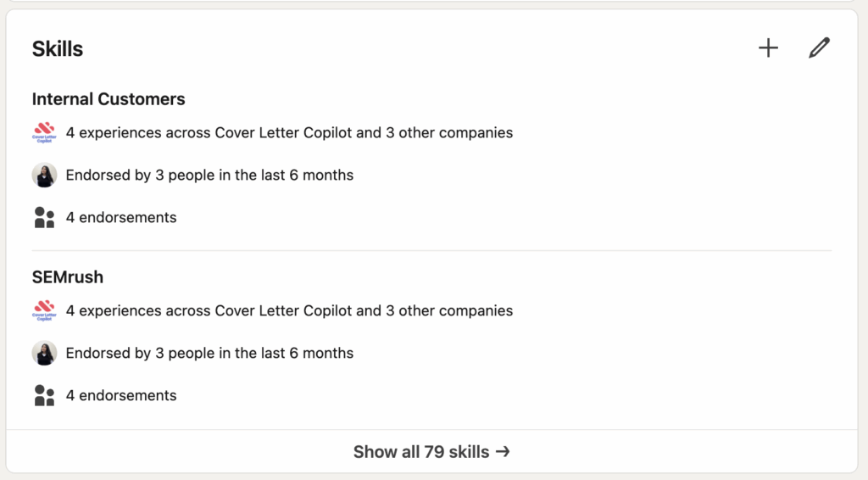Click endorser profile photo under Internal Customers
The width and height of the screenshot is (868, 480).
(x=44, y=176)
